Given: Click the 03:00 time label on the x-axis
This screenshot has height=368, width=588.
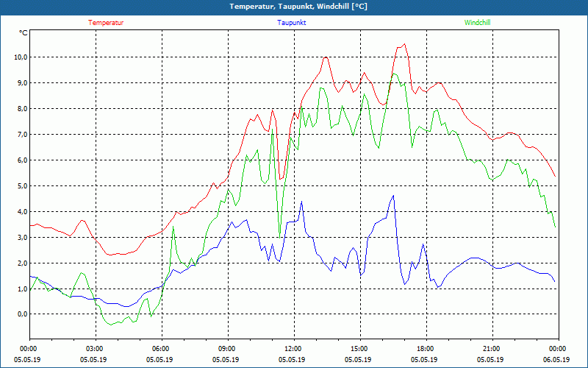Looking at the screenshot, I should point(96,349).
